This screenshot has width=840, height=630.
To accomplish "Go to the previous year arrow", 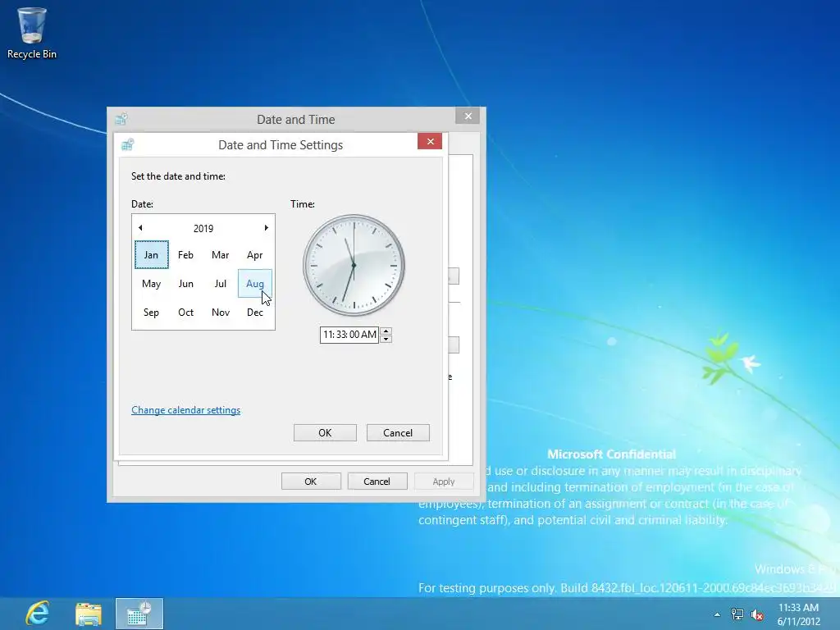I will (x=140, y=228).
